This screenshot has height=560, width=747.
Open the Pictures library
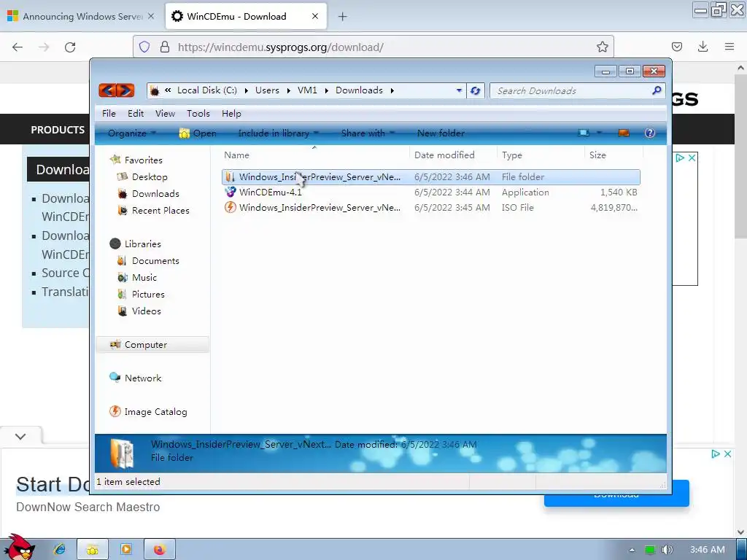[147, 295]
